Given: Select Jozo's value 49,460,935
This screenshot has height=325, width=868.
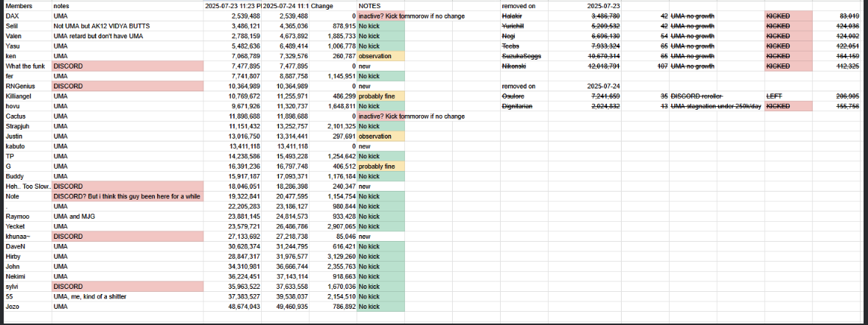Looking at the screenshot, I should [x=285, y=307].
